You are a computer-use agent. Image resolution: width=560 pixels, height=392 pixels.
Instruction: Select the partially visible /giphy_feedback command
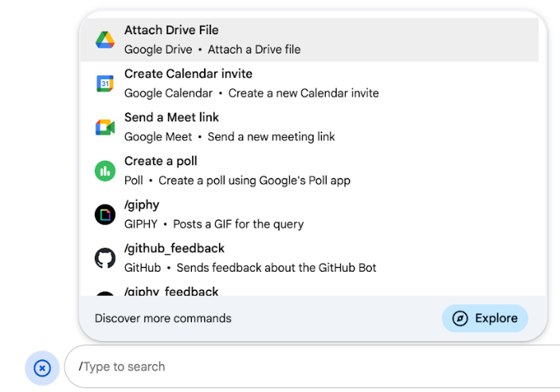[x=171, y=291]
